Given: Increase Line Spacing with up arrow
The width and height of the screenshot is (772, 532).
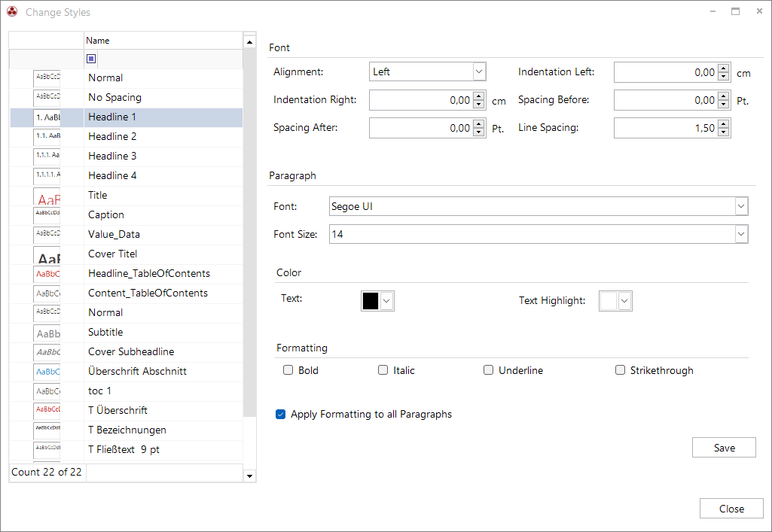Looking at the screenshot, I should (x=723, y=124).
